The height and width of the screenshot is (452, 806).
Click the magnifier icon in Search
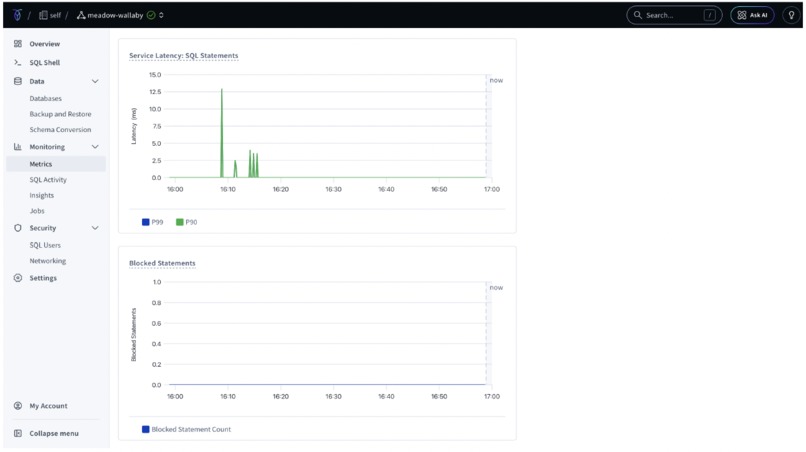[x=637, y=15]
